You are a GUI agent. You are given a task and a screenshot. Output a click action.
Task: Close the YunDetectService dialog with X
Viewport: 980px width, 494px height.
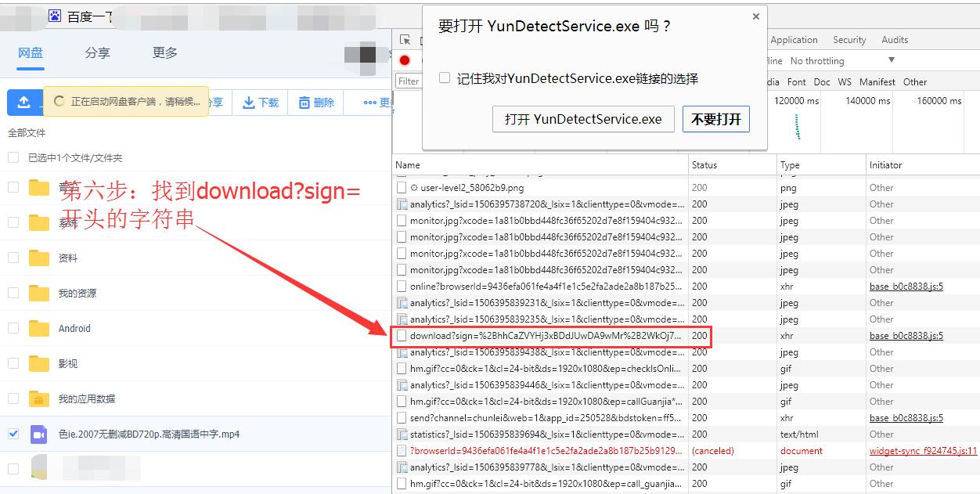[x=755, y=16]
